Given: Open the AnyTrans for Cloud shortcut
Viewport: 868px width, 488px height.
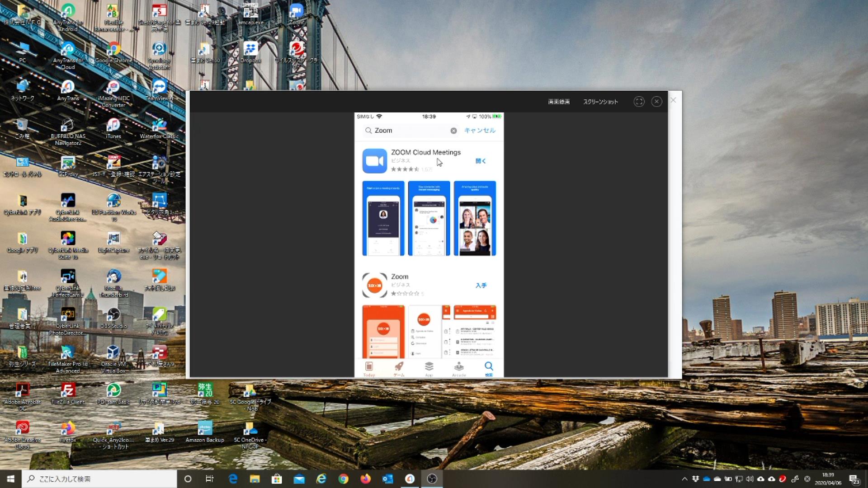Looking at the screenshot, I should 68,55.
